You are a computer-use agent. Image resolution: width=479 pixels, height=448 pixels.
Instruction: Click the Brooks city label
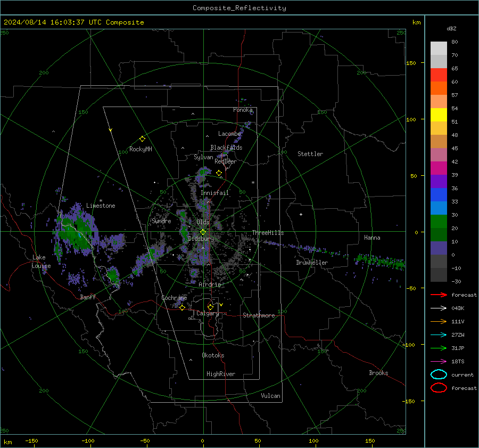click(x=378, y=373)
